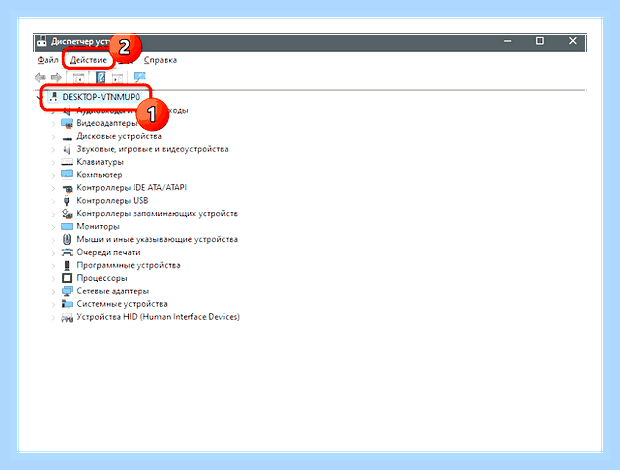Open the Файл menu
620x470 pixels.
[x=48, y=60]
